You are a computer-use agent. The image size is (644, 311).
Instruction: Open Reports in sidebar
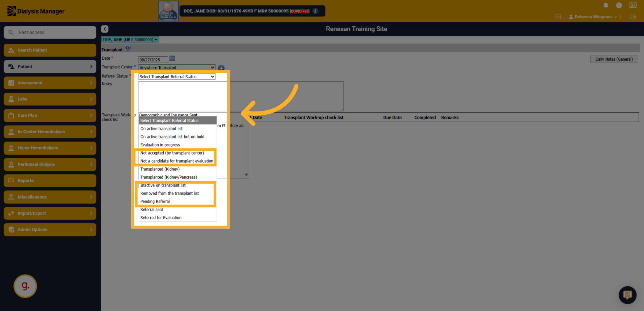[x=50, y=181]
